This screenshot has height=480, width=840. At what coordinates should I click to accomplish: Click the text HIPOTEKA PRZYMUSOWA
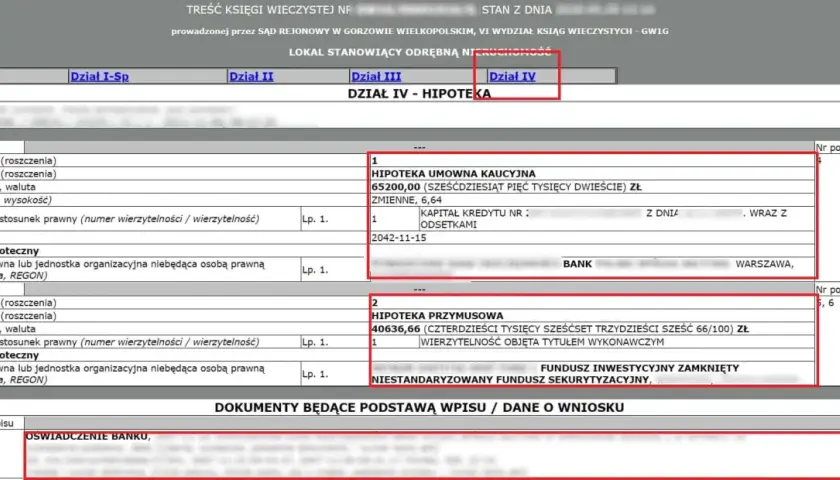click(437, 316)
